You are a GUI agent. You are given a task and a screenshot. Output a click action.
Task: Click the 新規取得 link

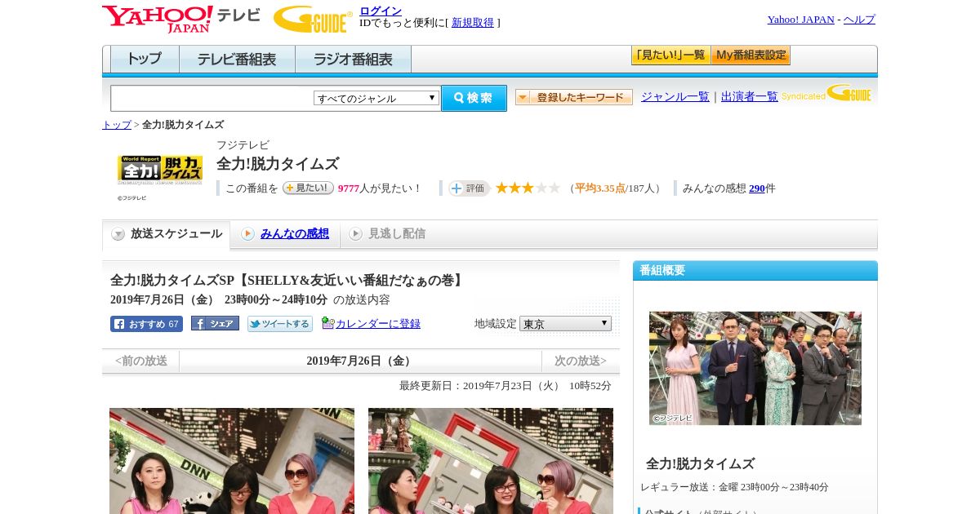coord(473,23)
